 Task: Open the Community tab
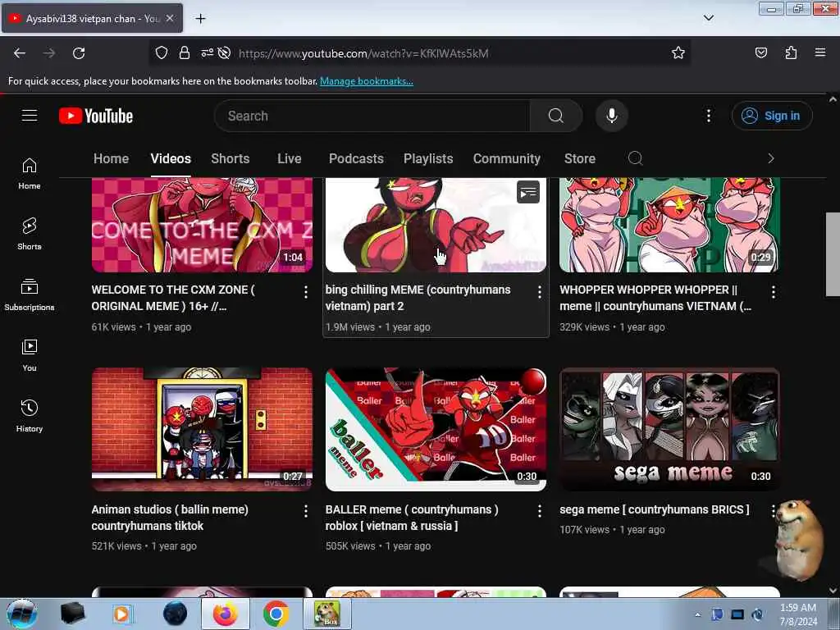506,158
